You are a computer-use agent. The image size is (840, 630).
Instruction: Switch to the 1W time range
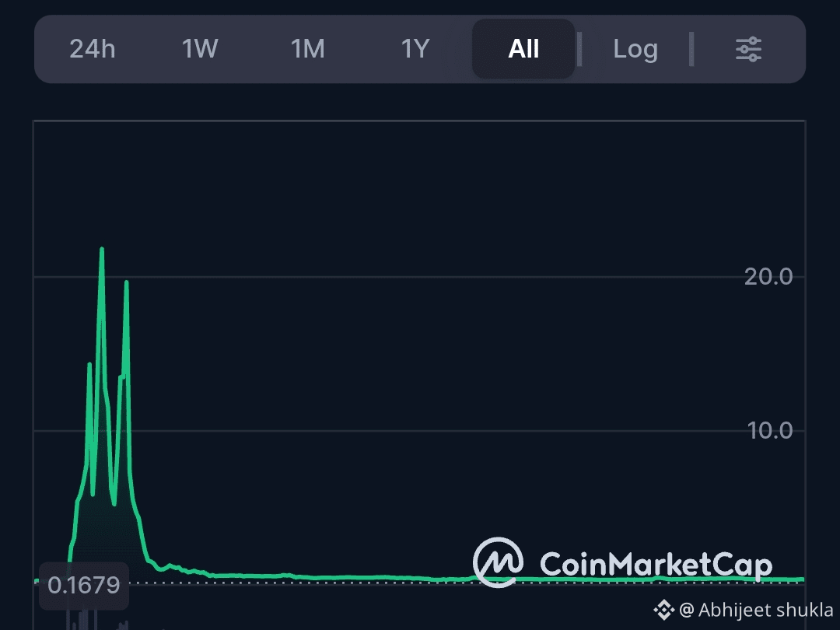point(200,49)
